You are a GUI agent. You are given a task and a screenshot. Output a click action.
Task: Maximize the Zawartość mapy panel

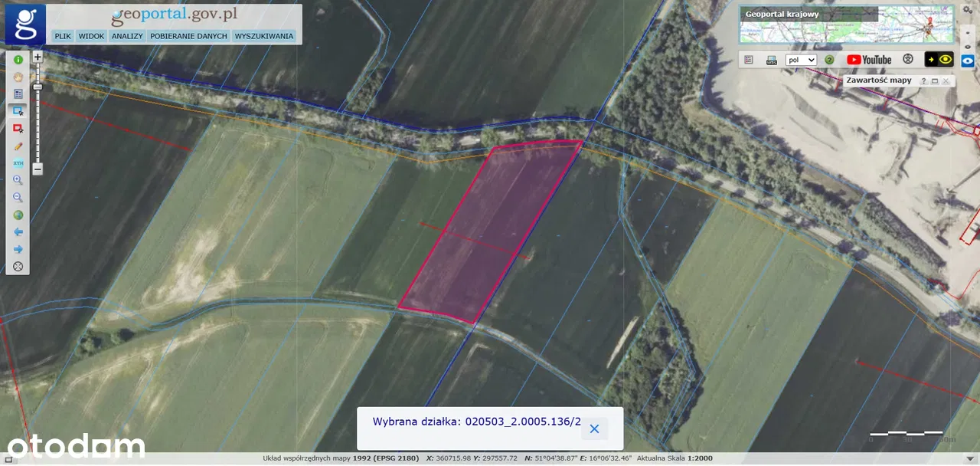click(935, 80)
